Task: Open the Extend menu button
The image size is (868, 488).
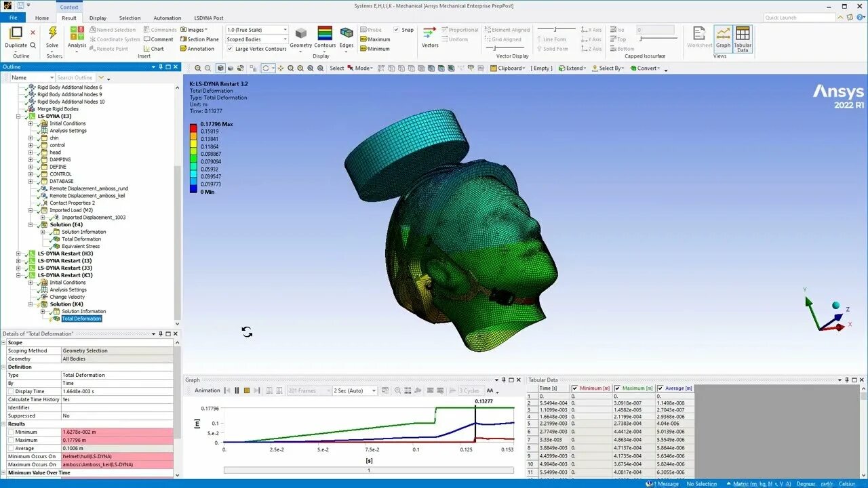Action: (x=573, y=68)
